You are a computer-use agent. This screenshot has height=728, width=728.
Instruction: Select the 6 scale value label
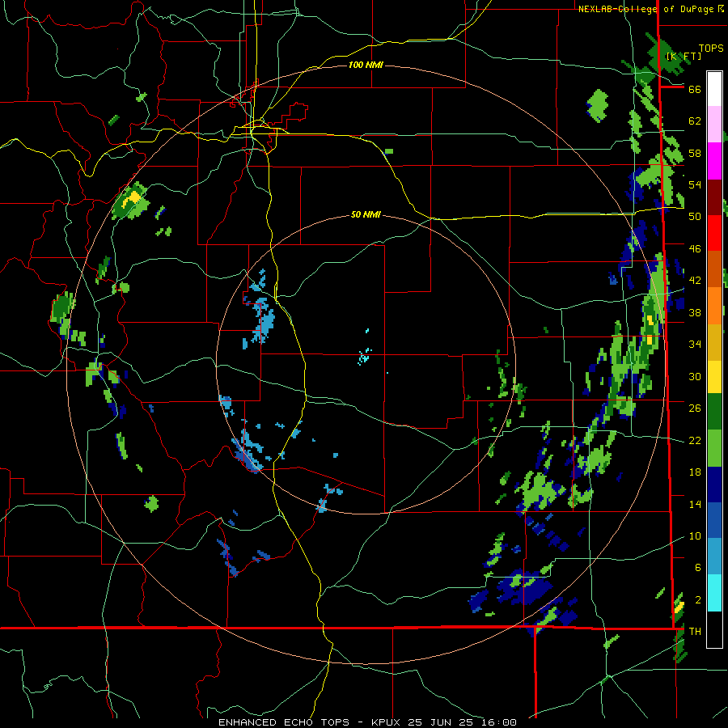(697, 567)
